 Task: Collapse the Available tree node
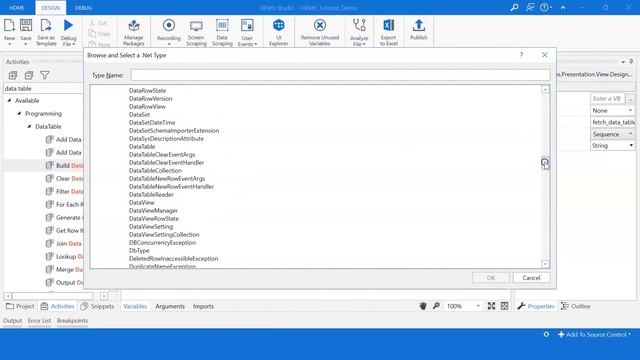(x=9, y=100)
